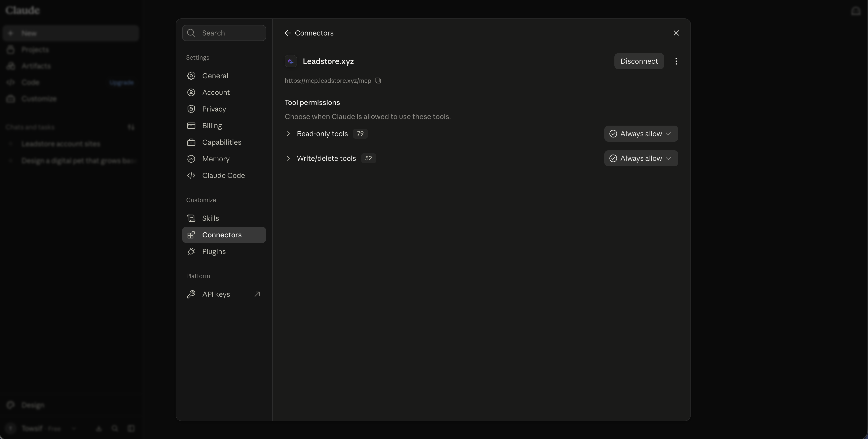Viewport: 868px width, 439px height.
Task: Select Capabilities in settings sidebar
Action: click(224, 142)
